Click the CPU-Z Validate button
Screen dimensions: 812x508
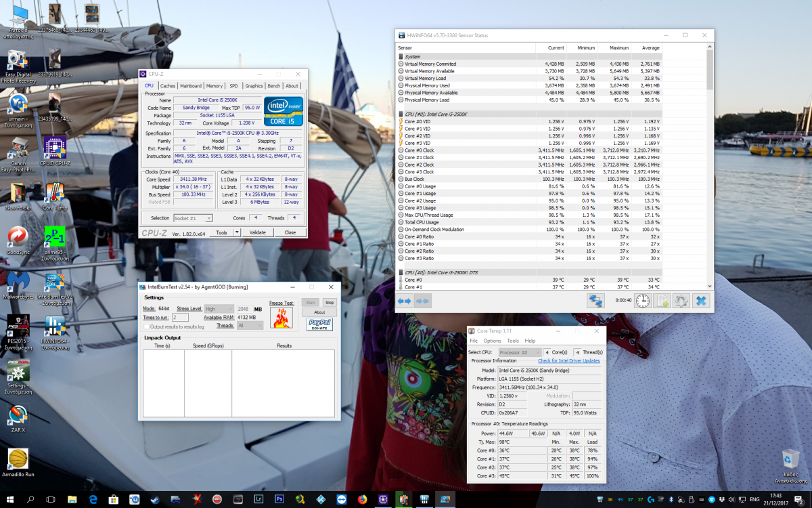[258, 232]
